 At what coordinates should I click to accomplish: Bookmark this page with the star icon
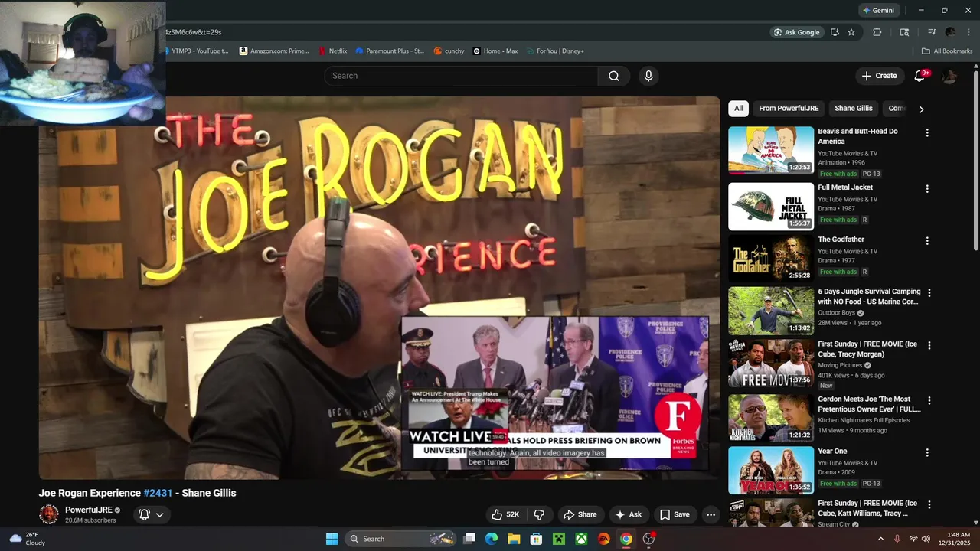click(851, 32)
